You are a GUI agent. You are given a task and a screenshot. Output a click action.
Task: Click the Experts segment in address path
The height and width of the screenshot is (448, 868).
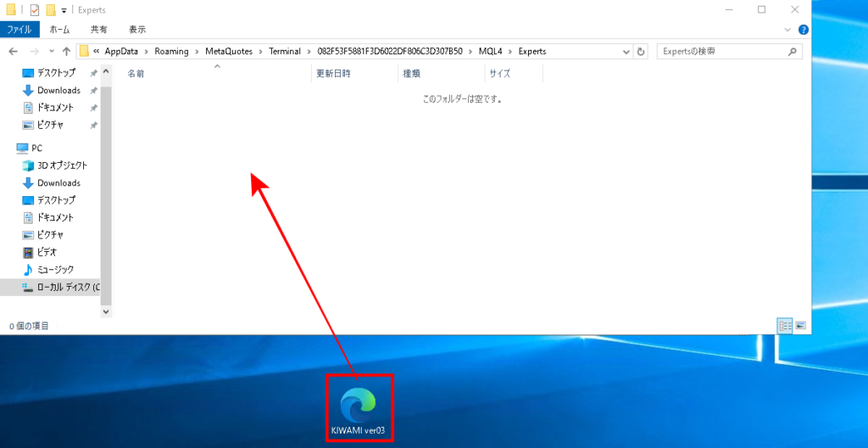click(532, 52)
